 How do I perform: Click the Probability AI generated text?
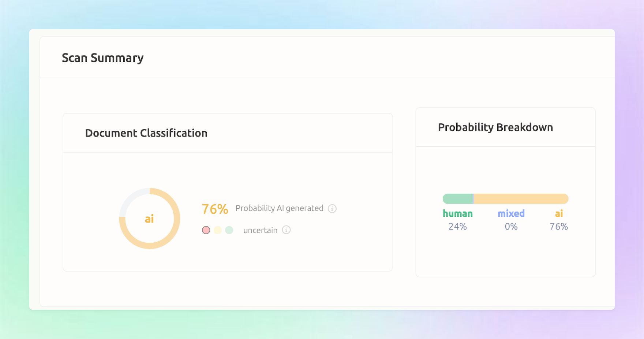(x=280, y=208)
